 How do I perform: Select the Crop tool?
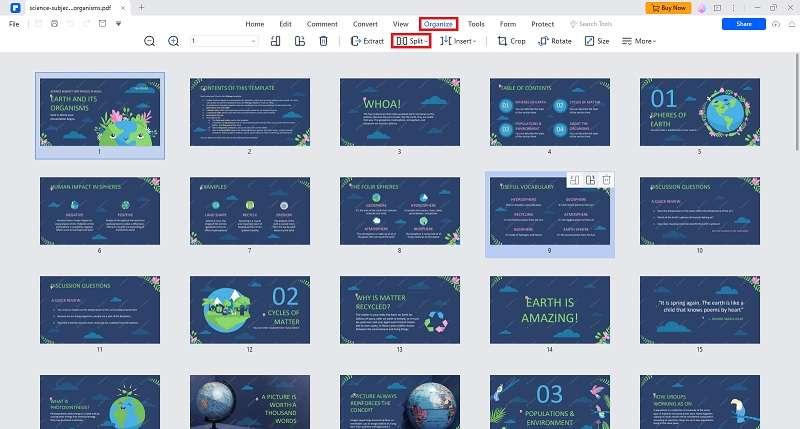[x=511, y=41]
